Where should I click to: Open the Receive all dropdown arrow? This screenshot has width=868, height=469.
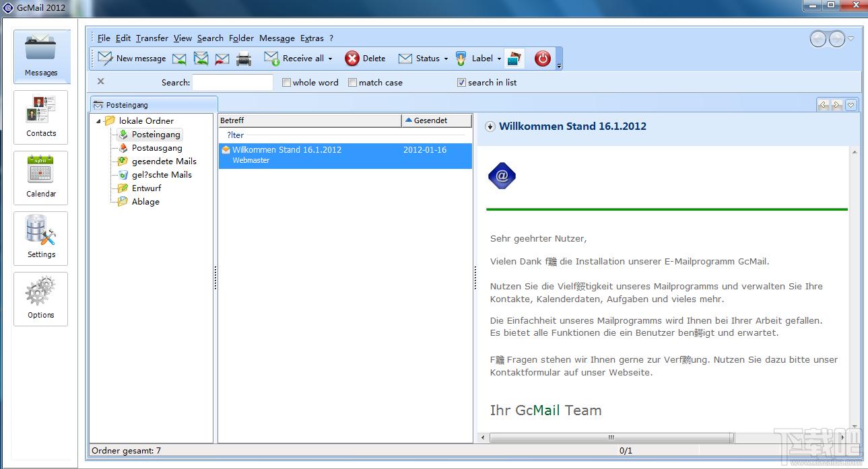pyautogui.click(x=330, y=59)
